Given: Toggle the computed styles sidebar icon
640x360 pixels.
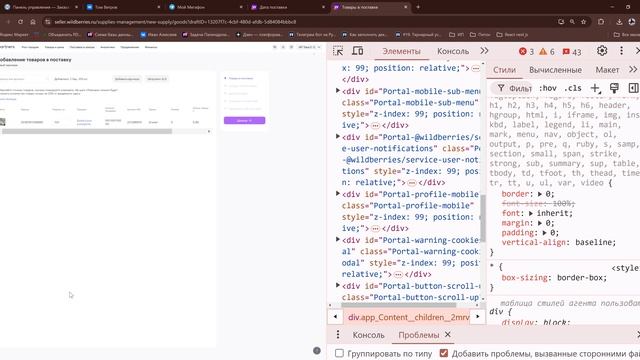Looking at the screenshot, I should [x=633, y=88].
